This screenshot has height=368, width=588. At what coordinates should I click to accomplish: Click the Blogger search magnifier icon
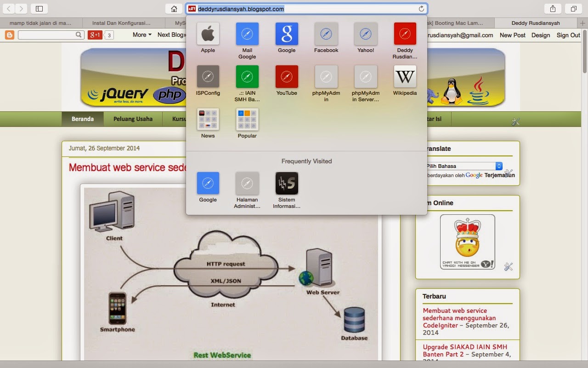79,34
